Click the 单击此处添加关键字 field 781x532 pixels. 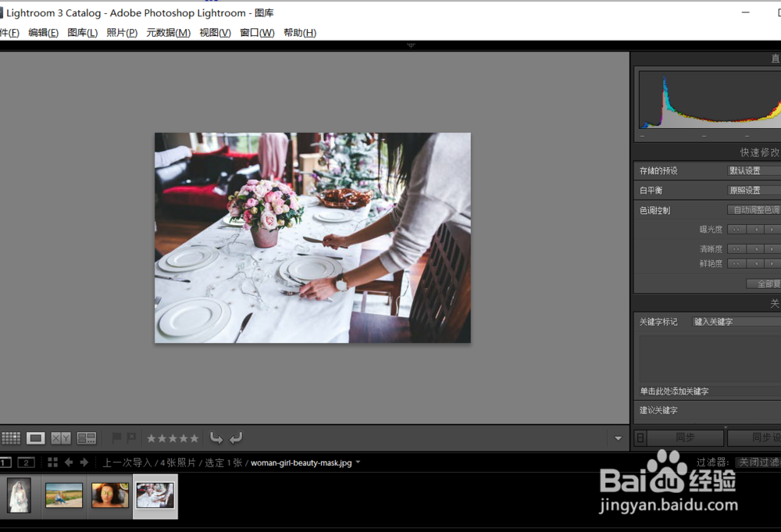pyautogui.click(x=710, y=391)
